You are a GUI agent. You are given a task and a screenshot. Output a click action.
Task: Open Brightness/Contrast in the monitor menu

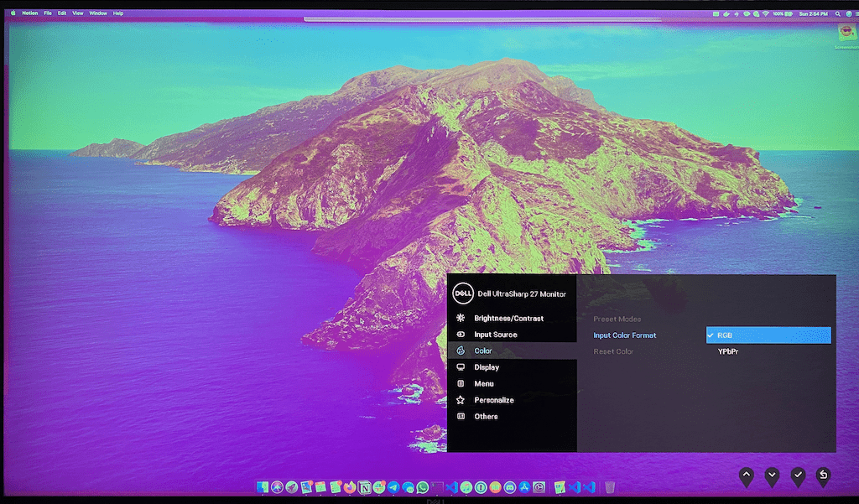508,319
